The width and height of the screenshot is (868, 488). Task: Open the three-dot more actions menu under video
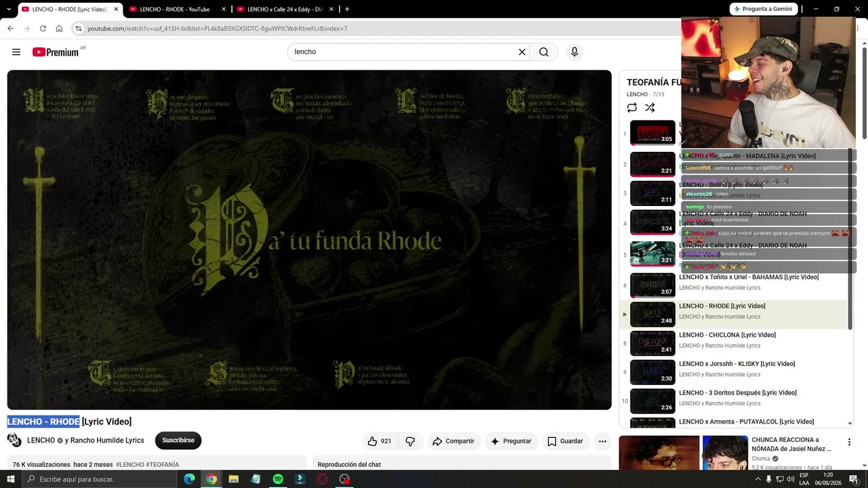point(602,441)
